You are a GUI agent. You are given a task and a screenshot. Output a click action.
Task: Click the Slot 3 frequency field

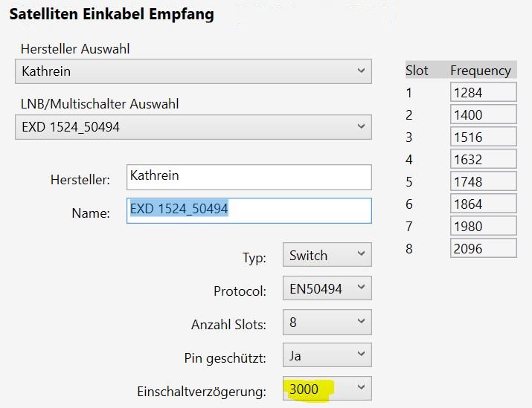point(483,137)
